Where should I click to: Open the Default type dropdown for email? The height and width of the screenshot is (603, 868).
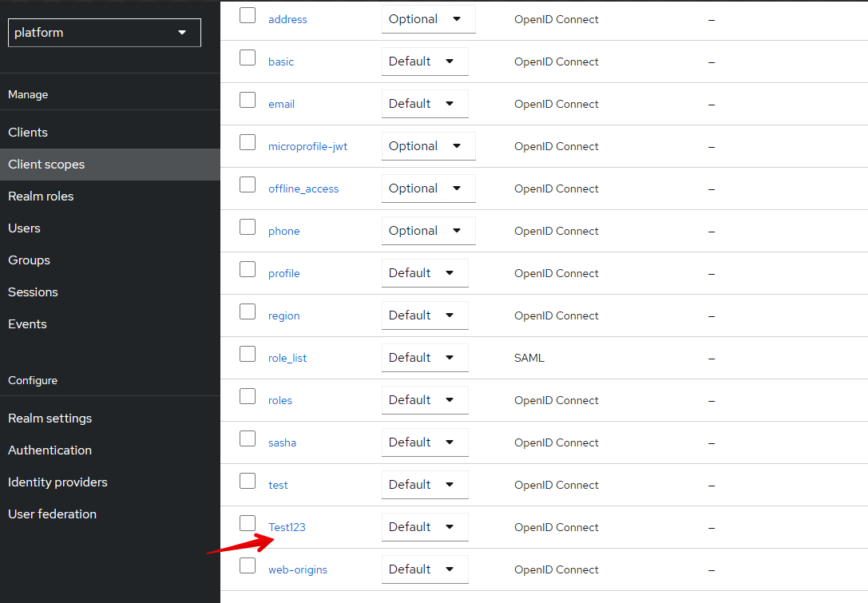425,104
